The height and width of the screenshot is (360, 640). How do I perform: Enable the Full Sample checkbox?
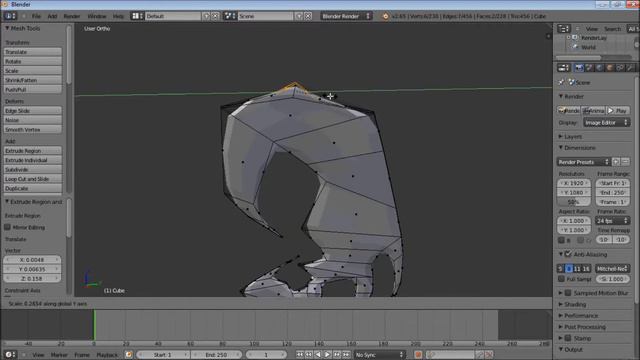click(x=561, y=279)
